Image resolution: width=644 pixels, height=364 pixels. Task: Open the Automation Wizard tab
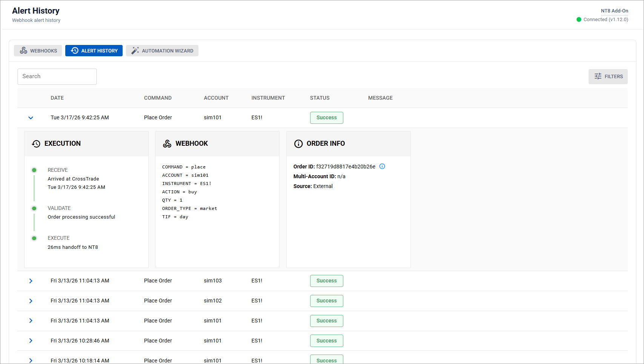[162, 51]
